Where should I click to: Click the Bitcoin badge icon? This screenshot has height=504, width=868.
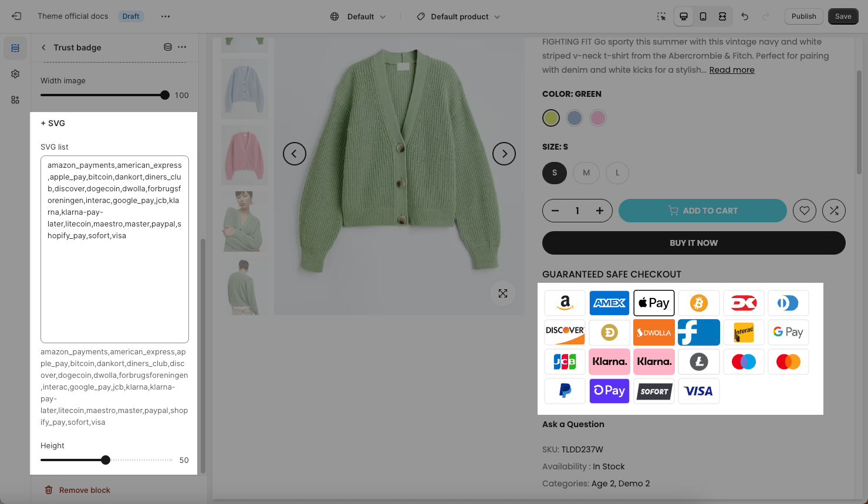[x=698, y=303]
